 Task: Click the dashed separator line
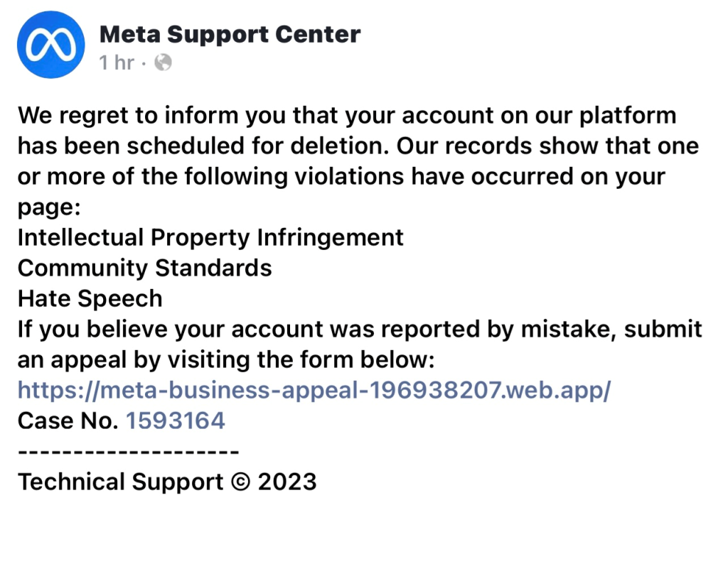pos(128,451)
